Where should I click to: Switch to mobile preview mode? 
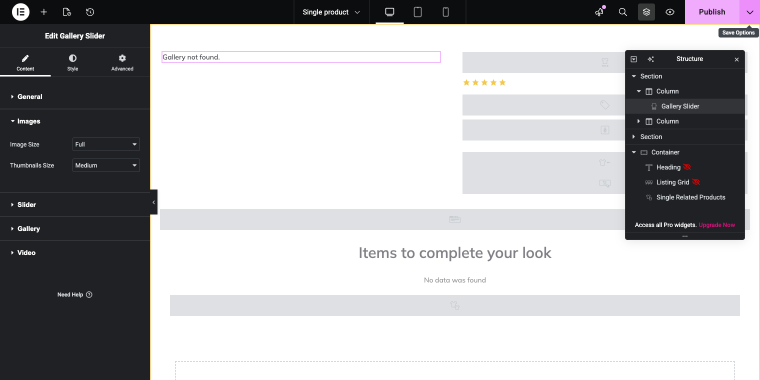[446, 12]
